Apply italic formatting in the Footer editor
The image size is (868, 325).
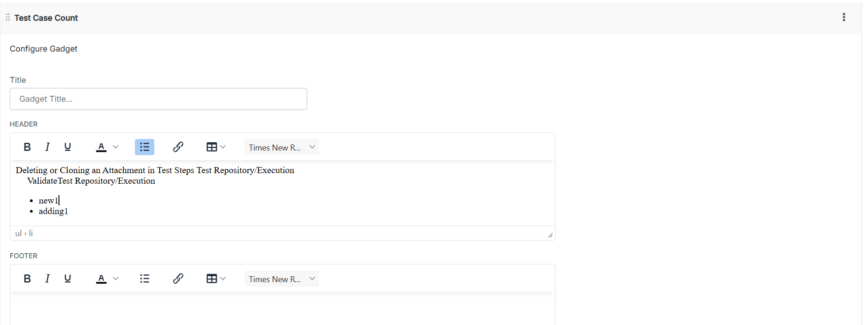click(x=47, y=279)
